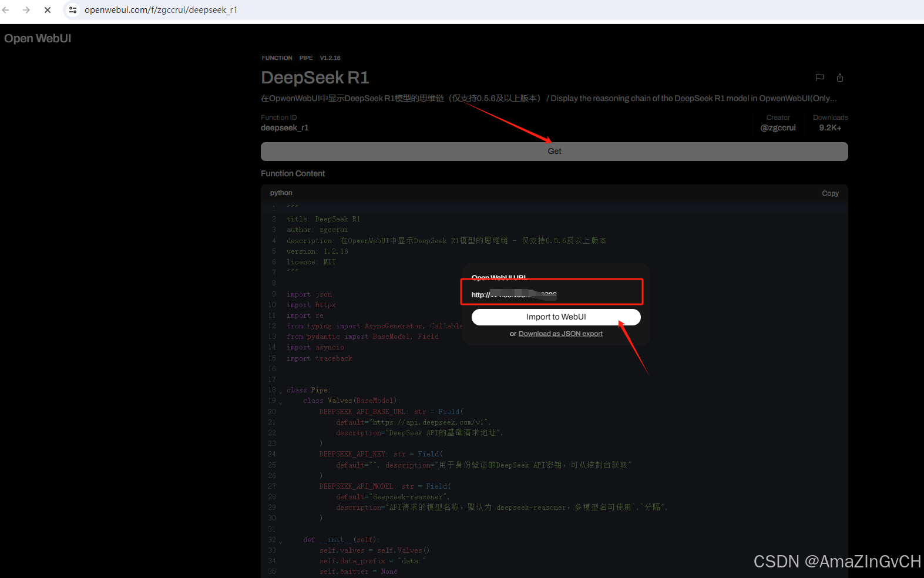
Task: Click 'from pydantic import BaseModel, Field' line
Action: pos(362,337)
